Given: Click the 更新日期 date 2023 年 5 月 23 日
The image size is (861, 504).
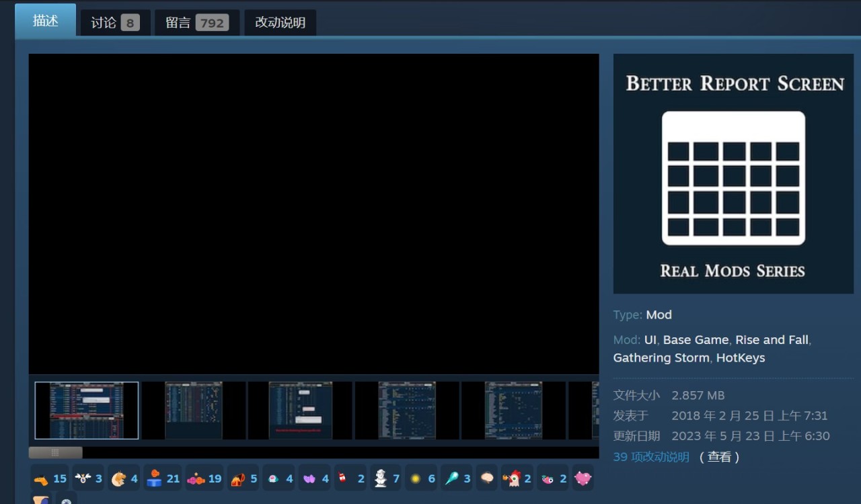Looking at the screenshot, I should point(751,436).
